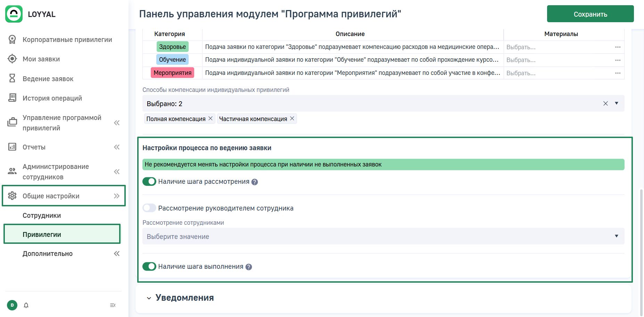Image resolution: width=644 pixels, height=317 pixels.
Task: Go to История операций menu item
Action: pyautogui.click(x=52, y=98)
